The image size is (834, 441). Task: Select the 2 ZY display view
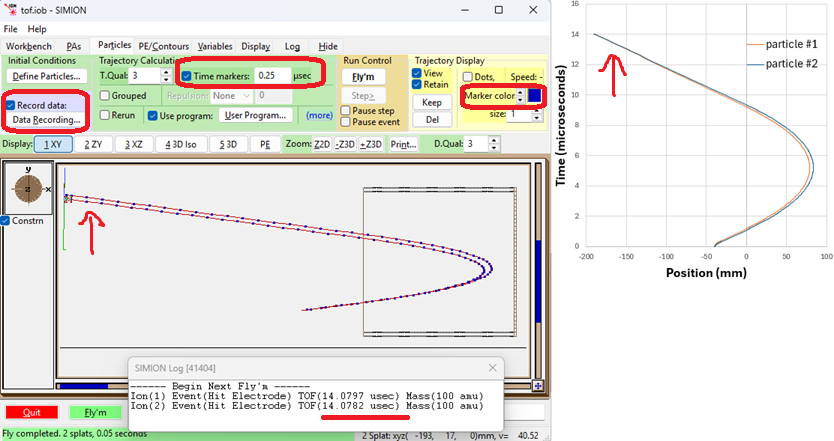pos(93,144)
